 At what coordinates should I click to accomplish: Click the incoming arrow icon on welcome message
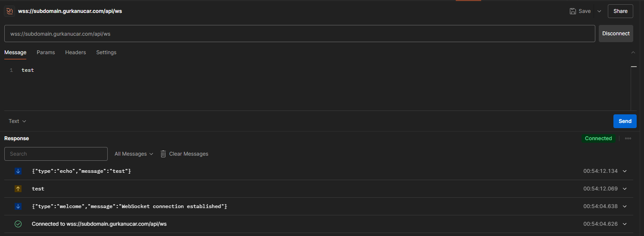18,206
